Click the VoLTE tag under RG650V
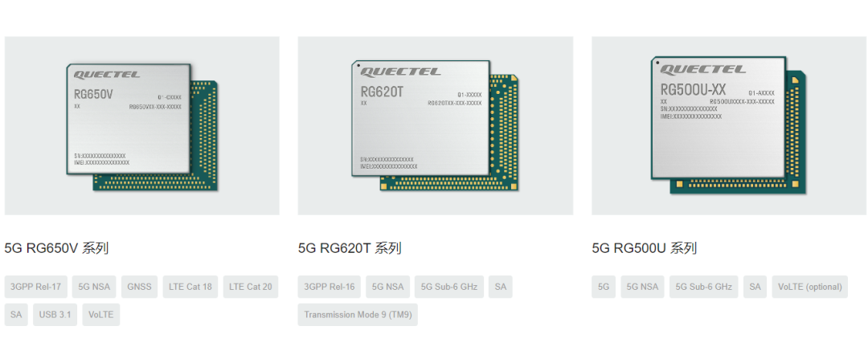 click(100, 314)
